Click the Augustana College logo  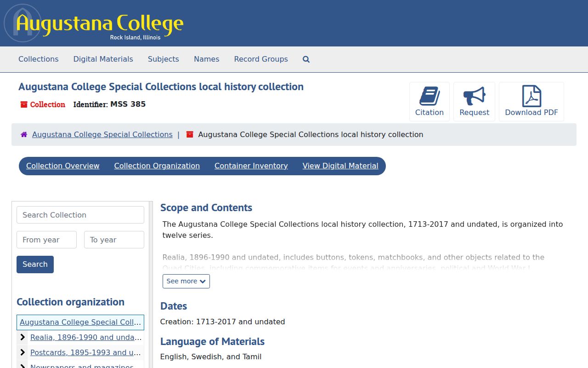coord(94,23)
